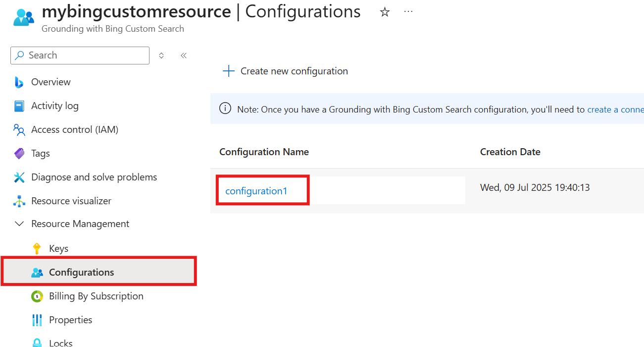Viewport: 644px width, 347px height.
Task: Click the Overview Bing icon
Action: point(19,82)
